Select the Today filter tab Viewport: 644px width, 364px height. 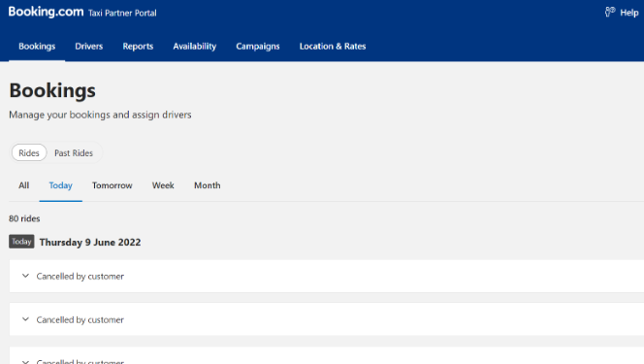pos(61,185)
